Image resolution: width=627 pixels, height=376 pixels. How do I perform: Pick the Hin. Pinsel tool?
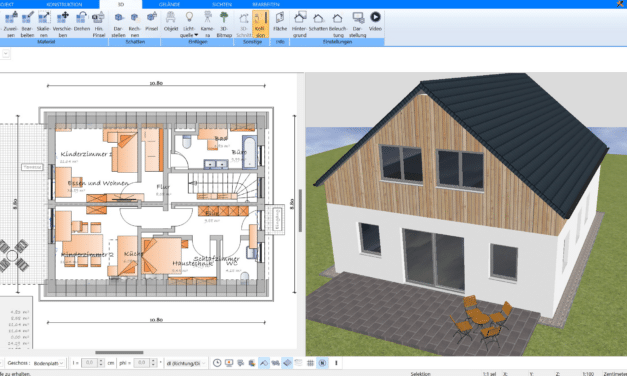pyautogui.click(x=99, y=24)
